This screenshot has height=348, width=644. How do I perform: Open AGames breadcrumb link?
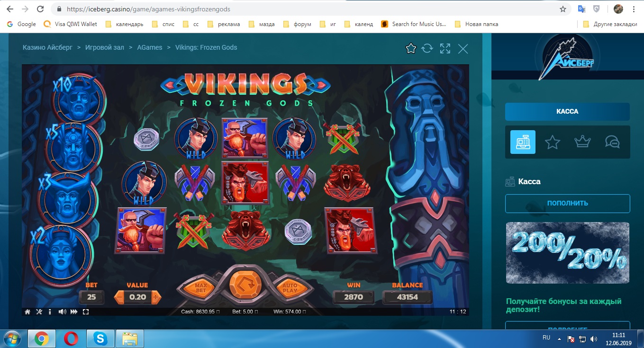(x=150, y=47)
